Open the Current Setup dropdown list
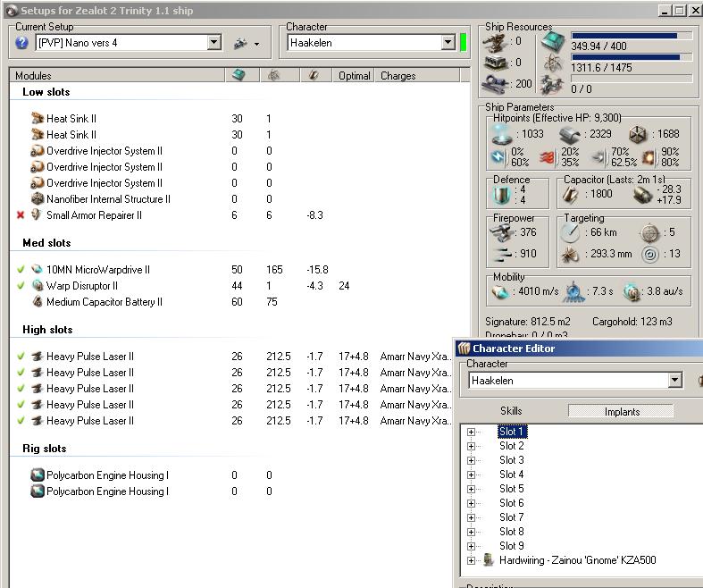This screenshot has height=588, width=703. (x=213, y=43)
